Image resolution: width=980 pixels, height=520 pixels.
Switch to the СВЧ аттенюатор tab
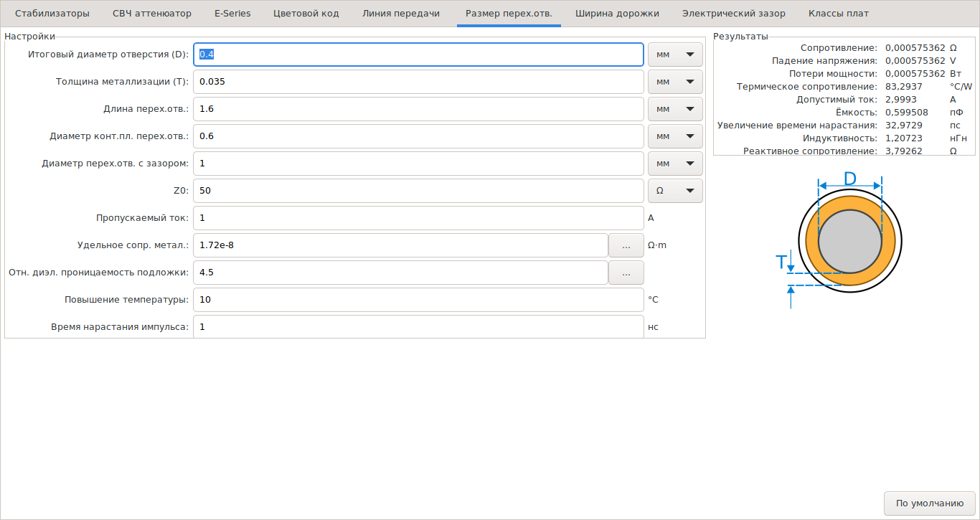point(152,14)
